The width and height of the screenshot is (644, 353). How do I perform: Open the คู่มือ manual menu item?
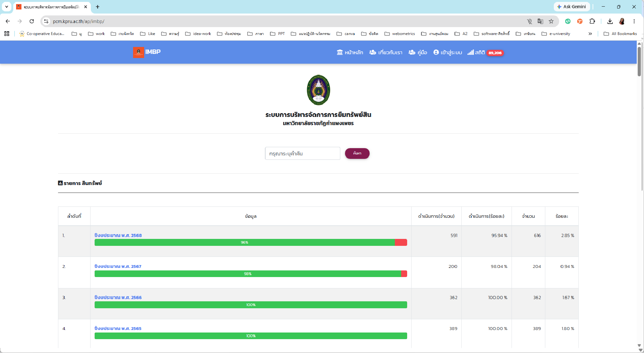(418, 52)
